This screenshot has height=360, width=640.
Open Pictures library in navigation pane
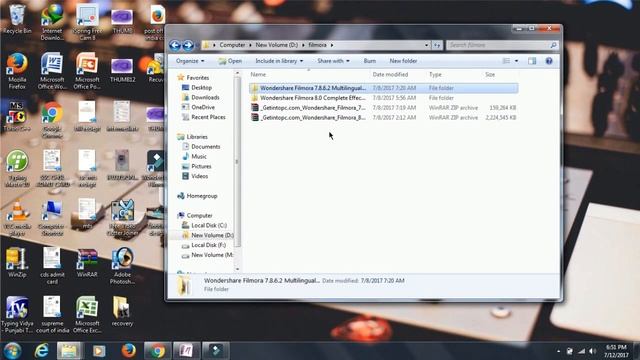coord(197,167)
